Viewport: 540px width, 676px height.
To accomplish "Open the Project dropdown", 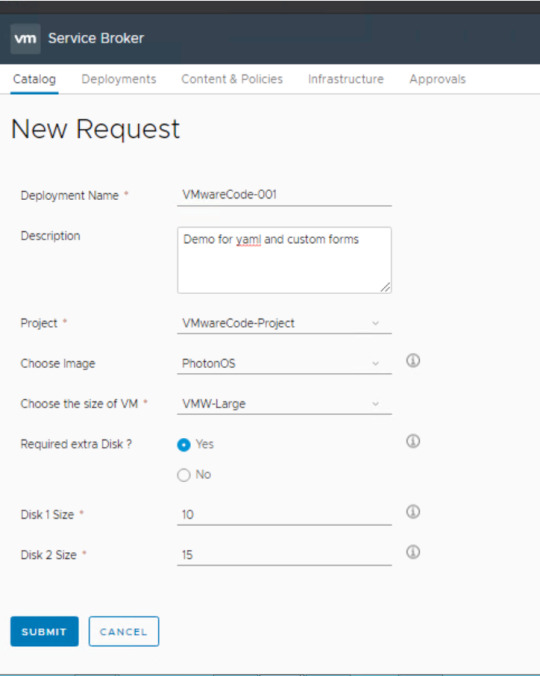I will click(284, 323).
